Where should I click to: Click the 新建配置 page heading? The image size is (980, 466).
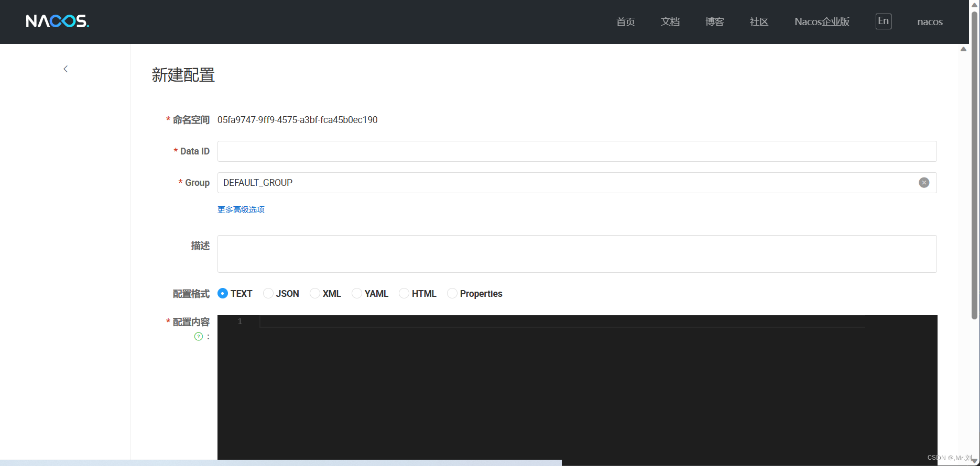click(183, 75)
